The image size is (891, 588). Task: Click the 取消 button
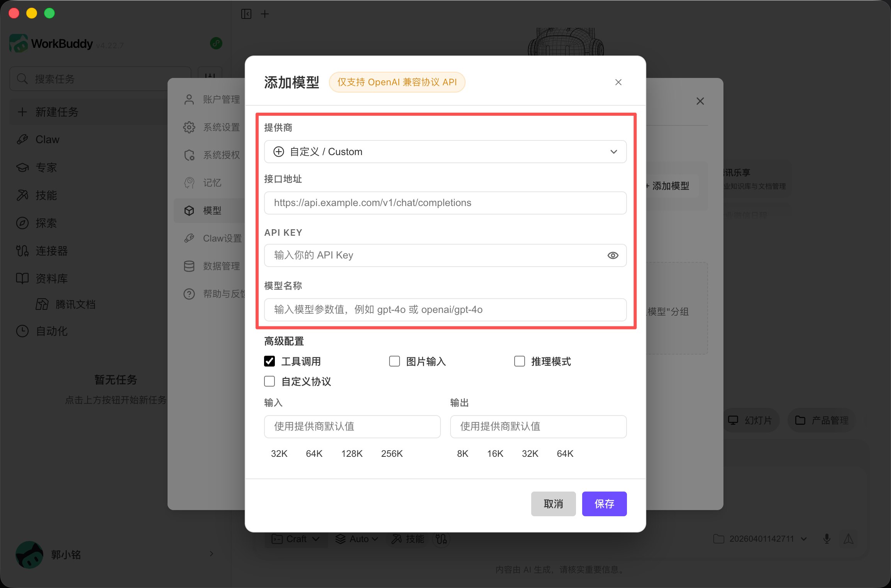point(554,504)
